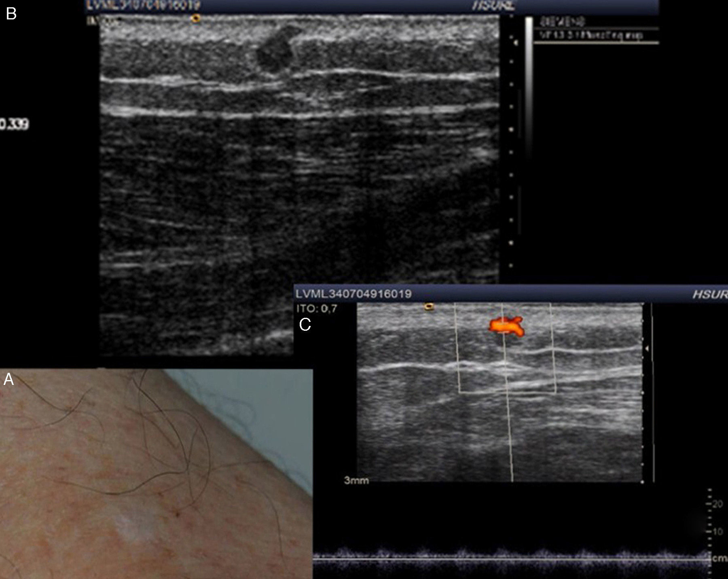Click the yellow probe orientation marker in panel C
The image size is (728, 579).
click(x=429, y=307)
